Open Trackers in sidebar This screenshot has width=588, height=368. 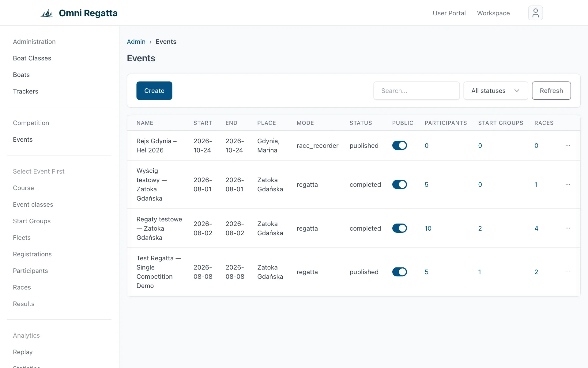(25, 91)
